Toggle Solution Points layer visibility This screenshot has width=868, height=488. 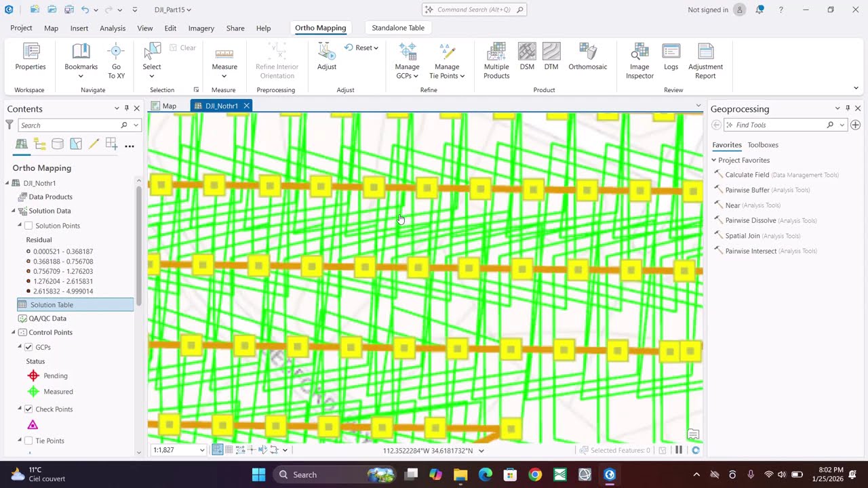[28, 226]
